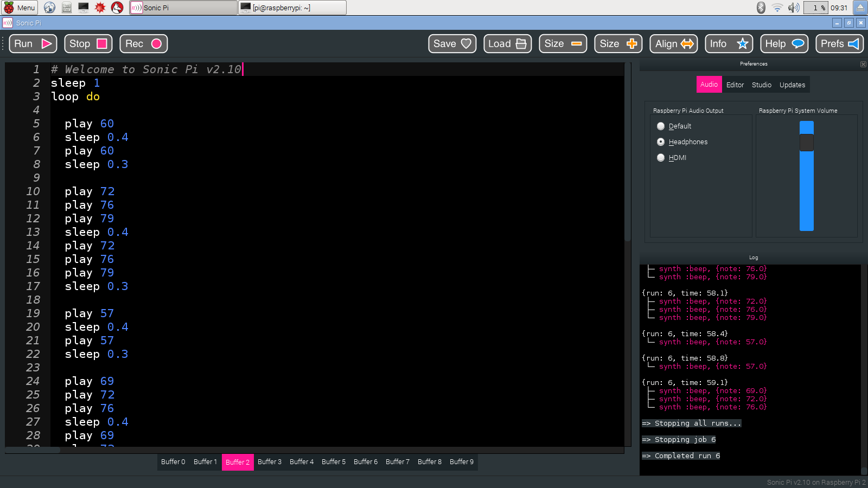Switch to Buffer 1

coord(205,462)
